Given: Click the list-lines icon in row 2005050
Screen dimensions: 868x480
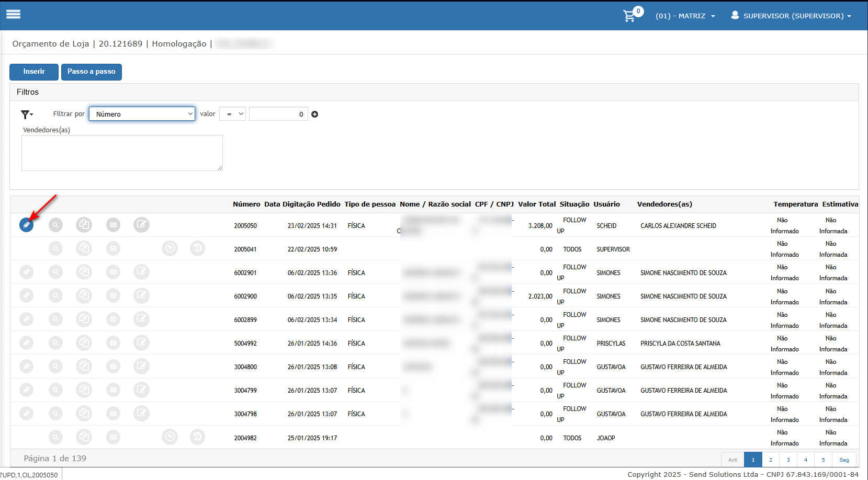Looking at the screenshot, I should [113, 225].
